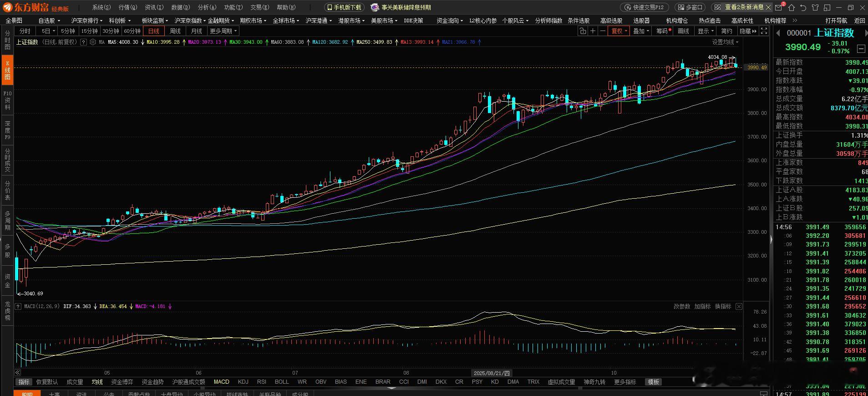The image size is (868, 396).
Task: Show more toolbar entries with double chevron
Action: click(795, 21)
